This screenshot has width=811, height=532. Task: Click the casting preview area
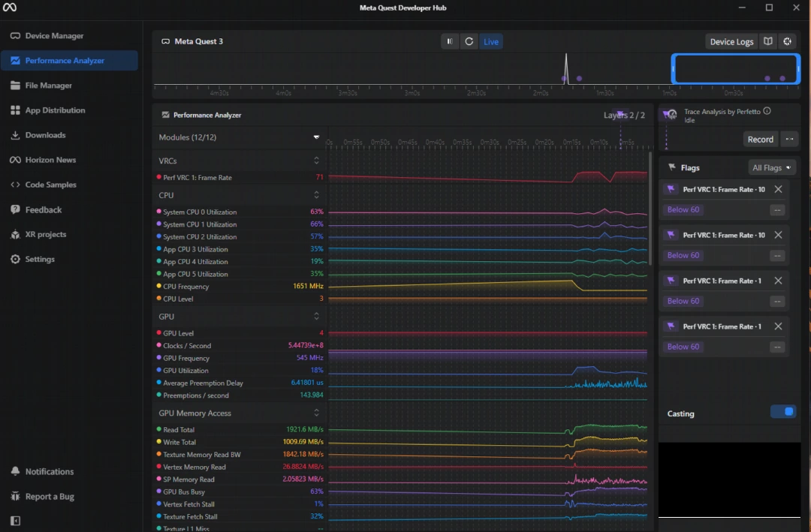point(729,479)
